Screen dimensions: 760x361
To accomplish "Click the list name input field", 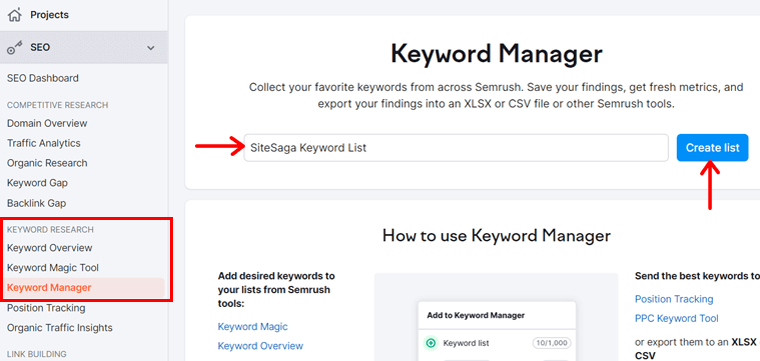I will [x=456, y=148].
